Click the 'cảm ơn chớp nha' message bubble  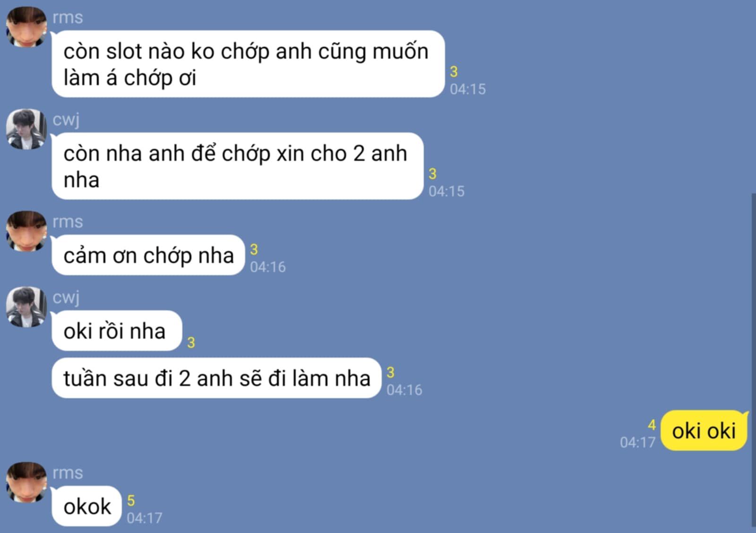pos(148,255)
